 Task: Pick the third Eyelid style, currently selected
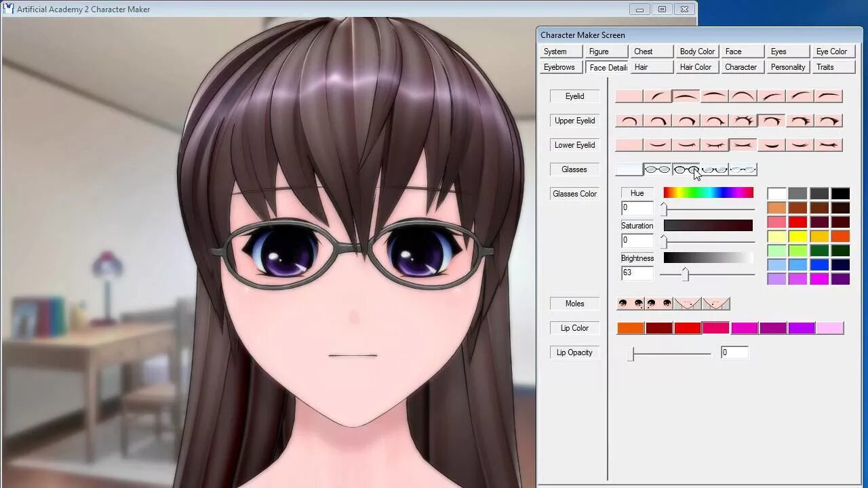coord(686,96)
